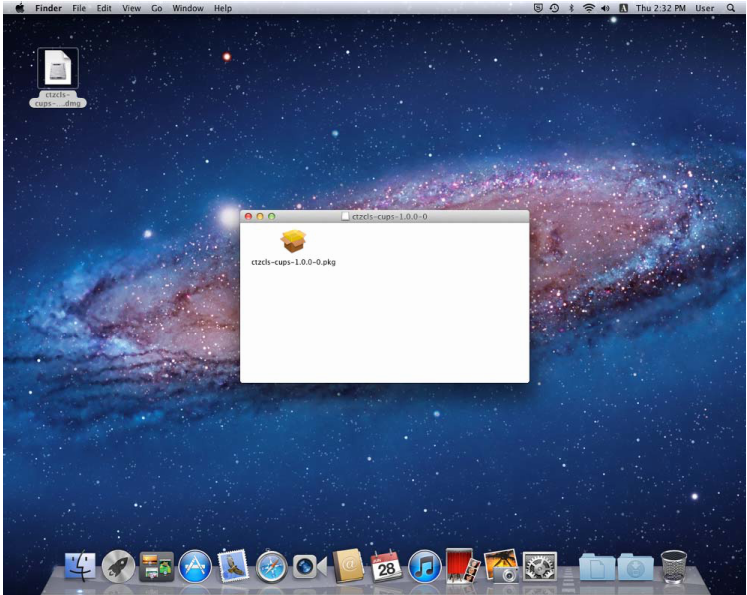The image size is (747, 595).
Task: Open Address Book in the Dock
Action: pos(348,566)
